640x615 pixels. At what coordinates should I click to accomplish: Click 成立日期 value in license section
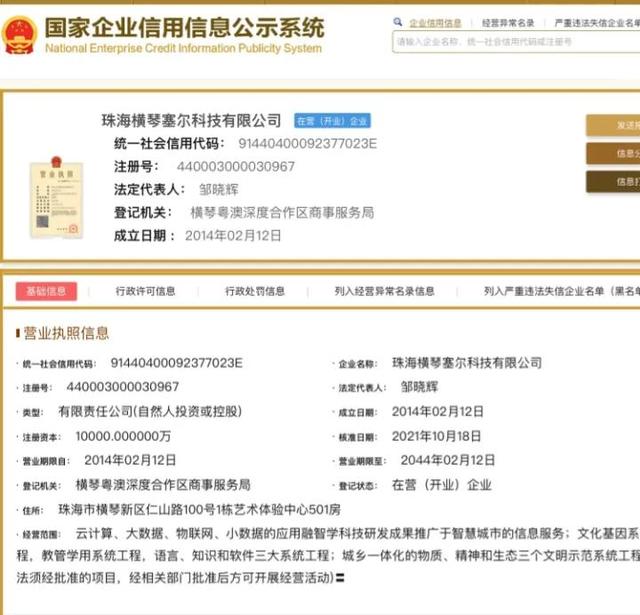coord(438,411)
